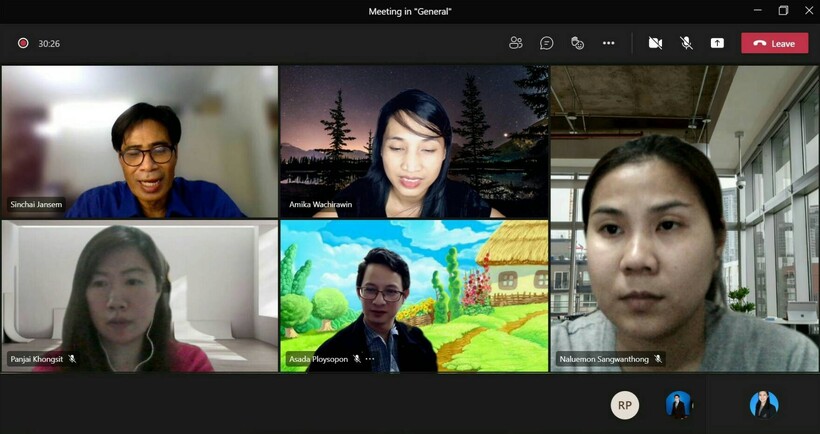Click the Meeting in "General" window title
820x434 pixels.
pyautogui.click(x=410, y=12)
